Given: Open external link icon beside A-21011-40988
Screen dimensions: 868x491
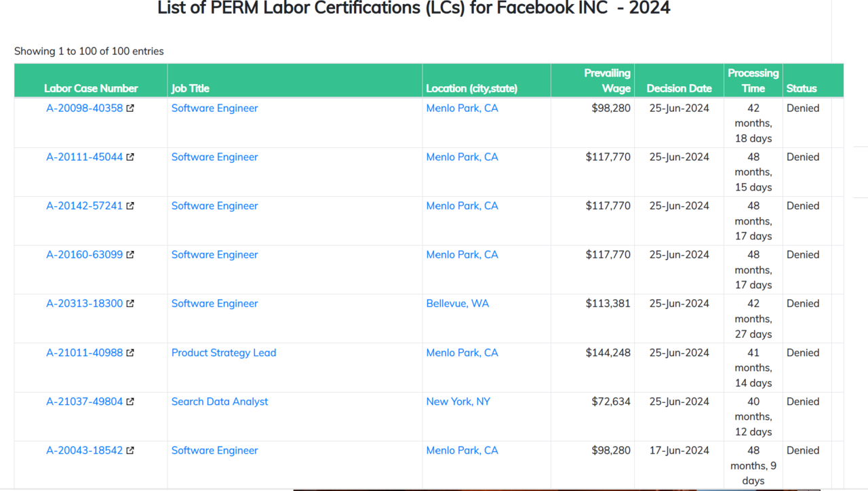Looking at the screenshot, I should point(131,353).
